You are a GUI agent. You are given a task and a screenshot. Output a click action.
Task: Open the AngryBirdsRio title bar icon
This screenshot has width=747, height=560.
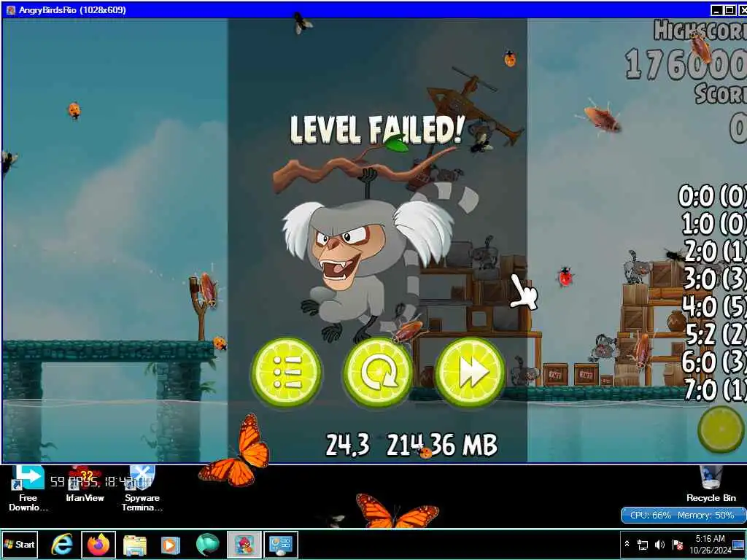click(10, 10)
